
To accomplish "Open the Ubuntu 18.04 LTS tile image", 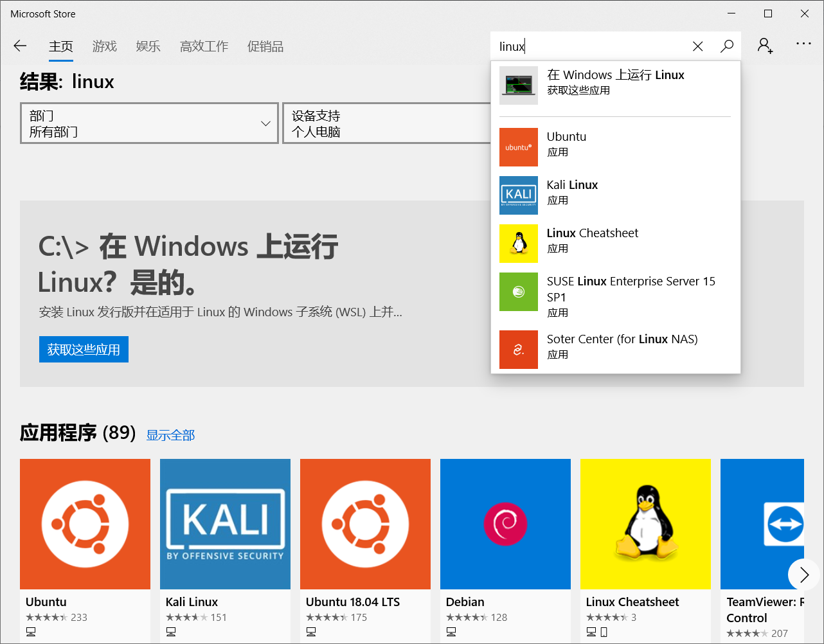I will (x=365, y=524).
